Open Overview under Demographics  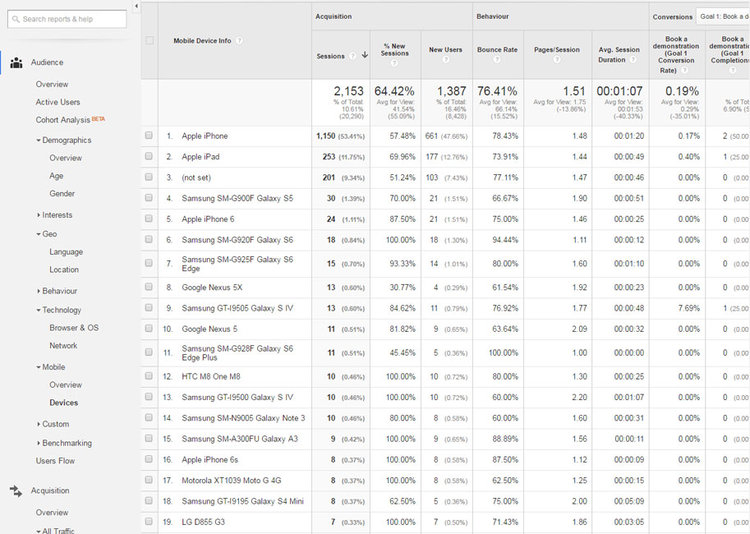[66, 158]
